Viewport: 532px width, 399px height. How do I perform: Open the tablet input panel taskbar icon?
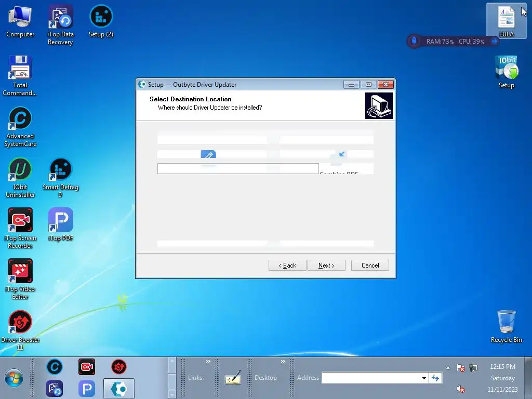pos(233,378)
